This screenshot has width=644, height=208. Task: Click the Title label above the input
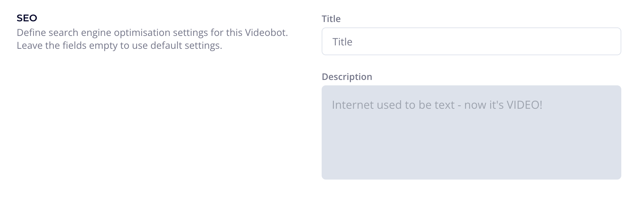pyautogui.click(x=331, y=19)
